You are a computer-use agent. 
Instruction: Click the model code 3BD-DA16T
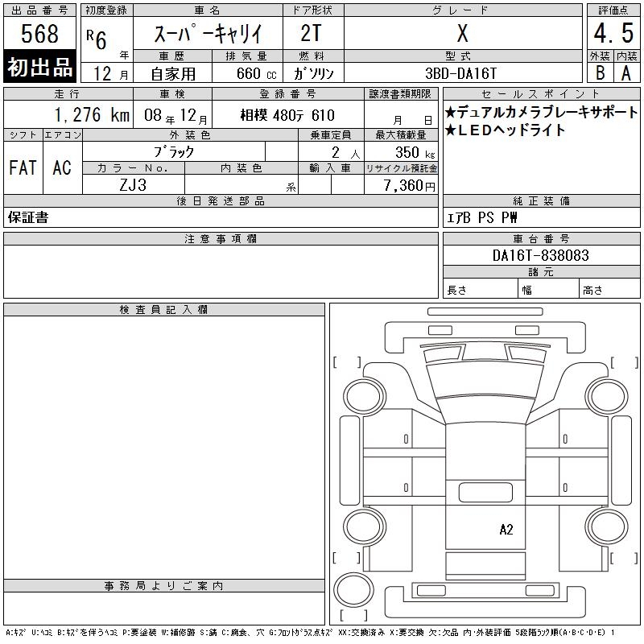pos(462,72)
